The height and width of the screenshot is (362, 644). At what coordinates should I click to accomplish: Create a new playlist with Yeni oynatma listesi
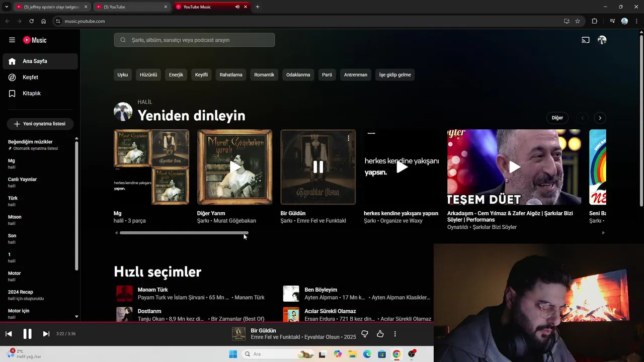point(40,124)
